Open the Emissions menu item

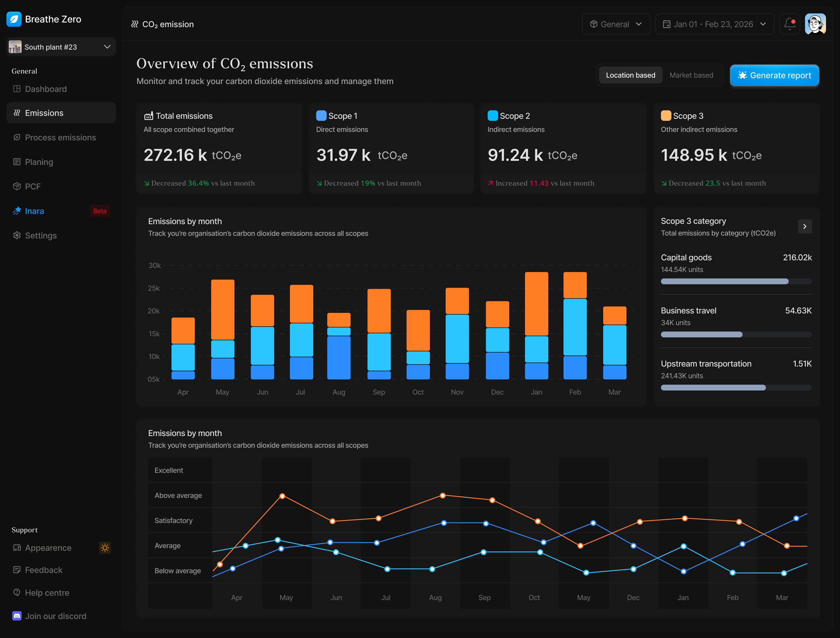[61, 113]
